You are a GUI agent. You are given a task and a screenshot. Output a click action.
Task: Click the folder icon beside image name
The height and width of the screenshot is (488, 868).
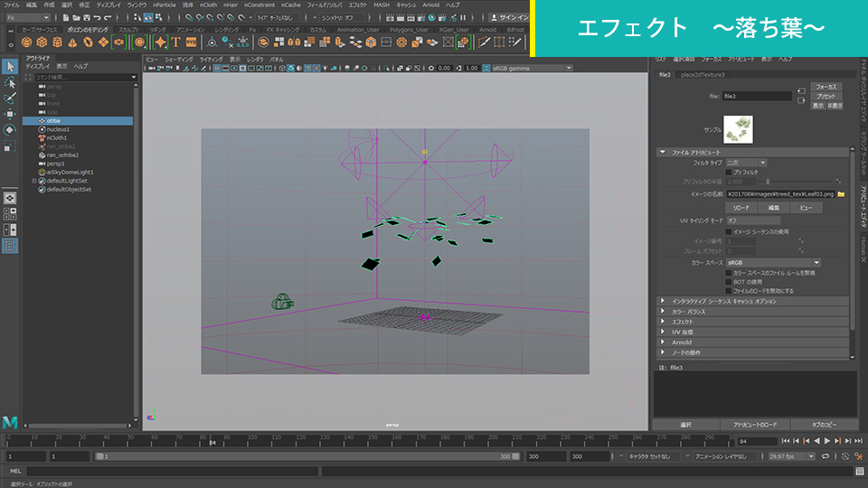point(841,193)
